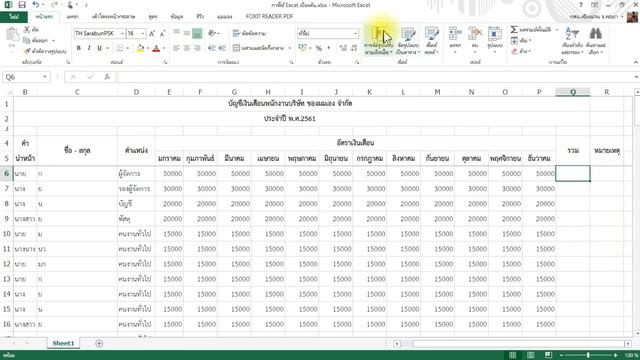
Task: Open Cell Styles dropdown
Action: (x=431, y=41)
